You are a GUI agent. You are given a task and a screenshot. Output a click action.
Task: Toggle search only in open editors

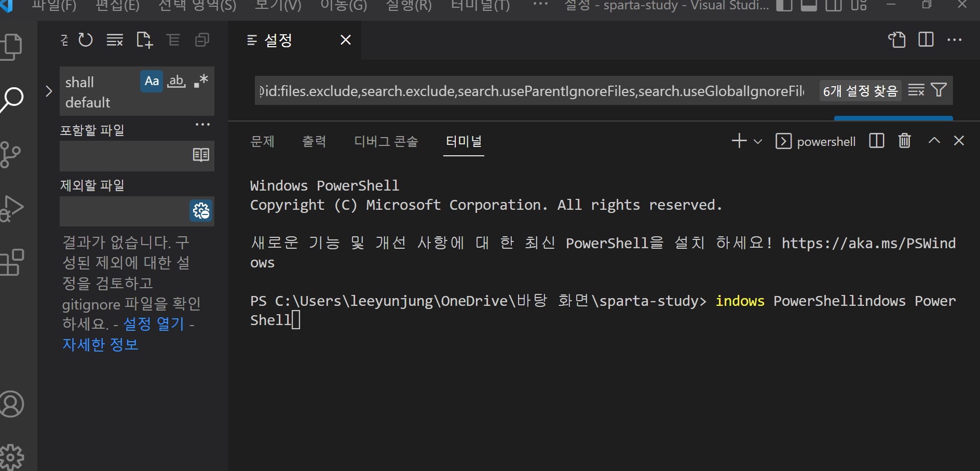201,155
